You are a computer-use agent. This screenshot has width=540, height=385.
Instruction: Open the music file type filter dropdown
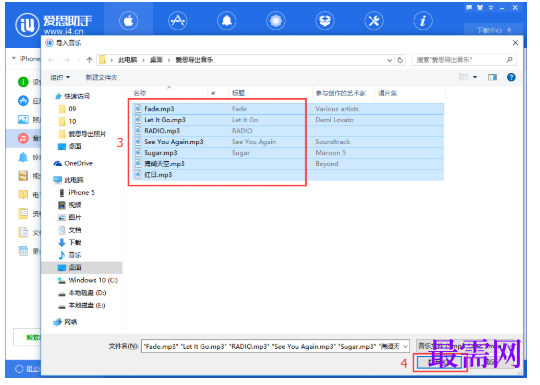coord(464,345)
